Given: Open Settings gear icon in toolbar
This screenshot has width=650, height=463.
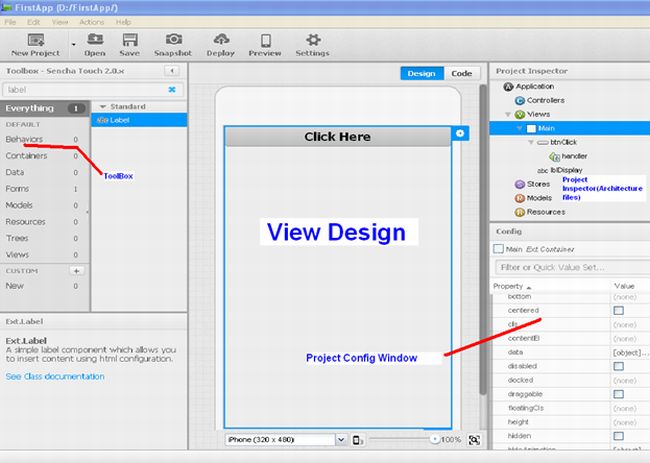Looking at the screenshot, I should click(x=313, y=40).
